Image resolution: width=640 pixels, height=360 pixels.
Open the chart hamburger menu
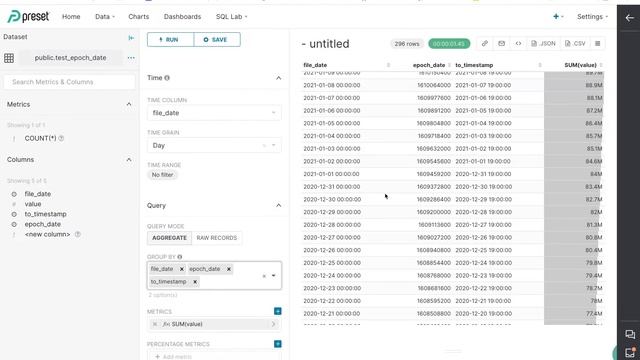coord(598,43)
